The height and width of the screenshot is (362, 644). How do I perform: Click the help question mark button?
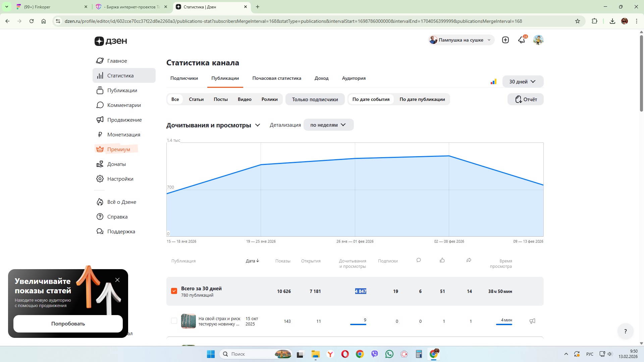coord(625,331)
